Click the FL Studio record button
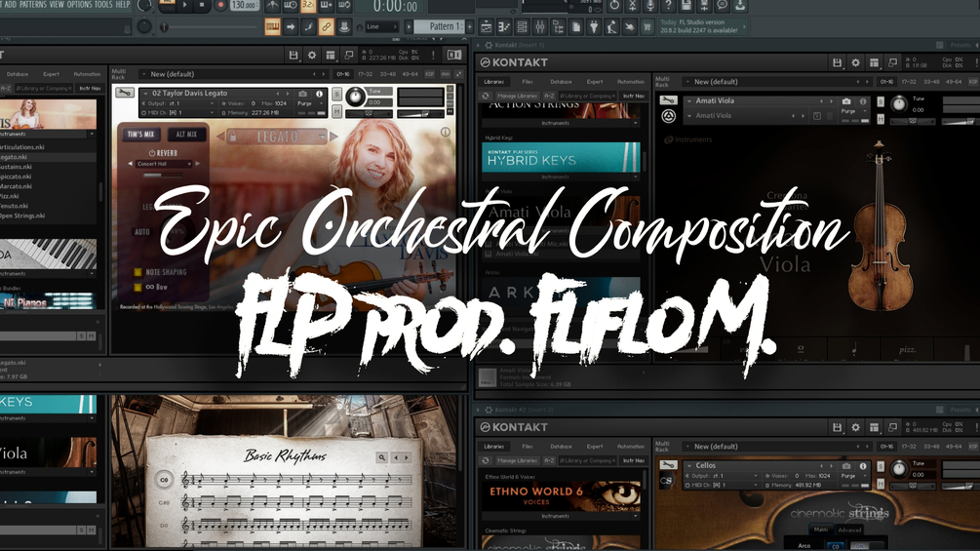Viewport: 980px width, 551px height. click(x=220, y=5)
